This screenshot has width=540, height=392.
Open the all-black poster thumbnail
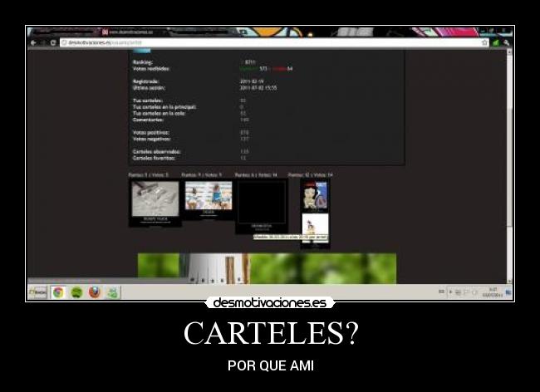(262, 206)
